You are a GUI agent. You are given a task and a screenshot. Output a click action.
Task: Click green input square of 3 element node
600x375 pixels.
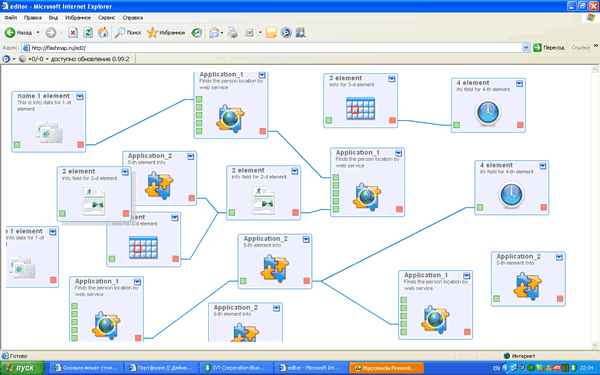pyautogui.click(x=329, y=120)
